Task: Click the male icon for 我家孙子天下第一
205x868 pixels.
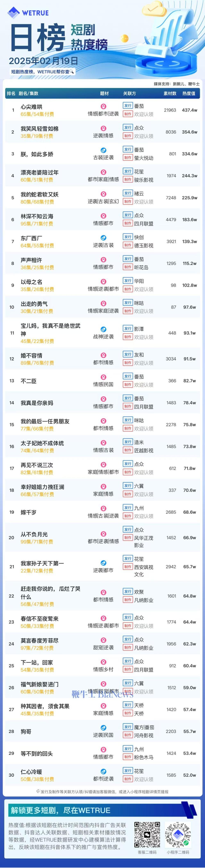Action: [x=103, y=563]
